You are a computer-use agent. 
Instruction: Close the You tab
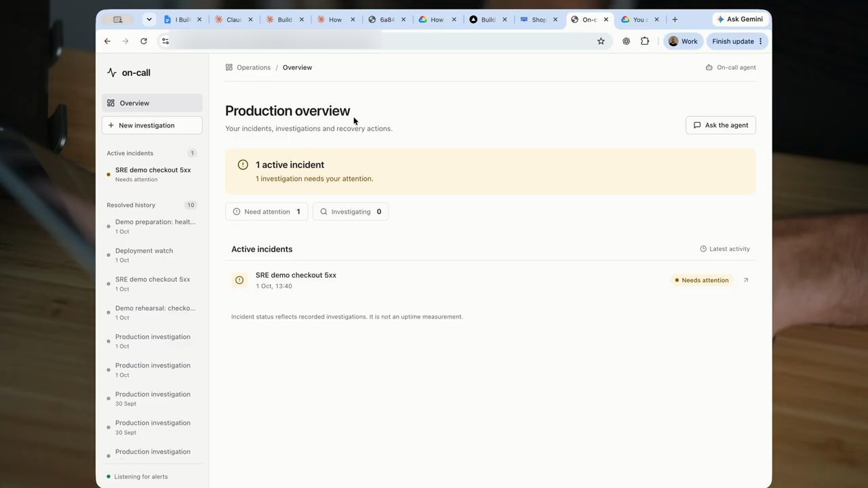tap(656, 20)
